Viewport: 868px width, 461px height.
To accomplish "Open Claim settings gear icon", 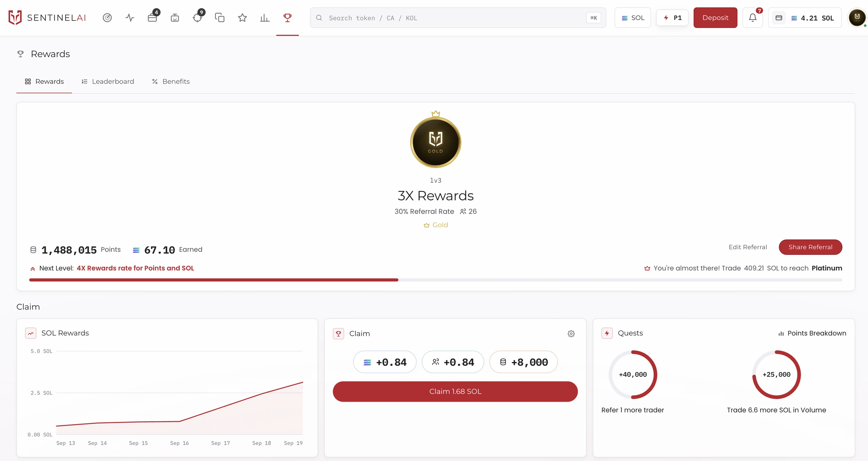I will [x=571, y=334].
